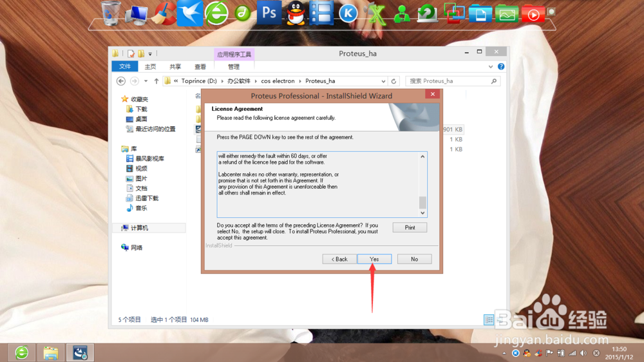Open the green X dock icon
644x362 pixels.
[x=376, y=14]
